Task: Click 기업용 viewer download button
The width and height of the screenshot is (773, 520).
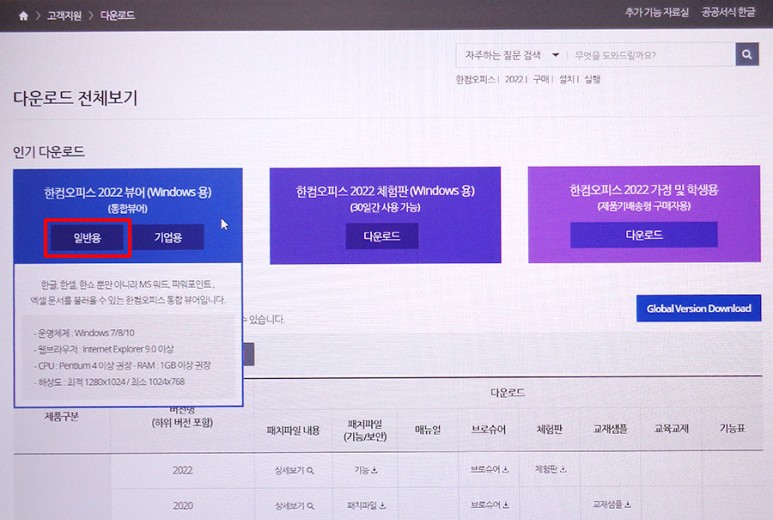Action: (168, 238)
